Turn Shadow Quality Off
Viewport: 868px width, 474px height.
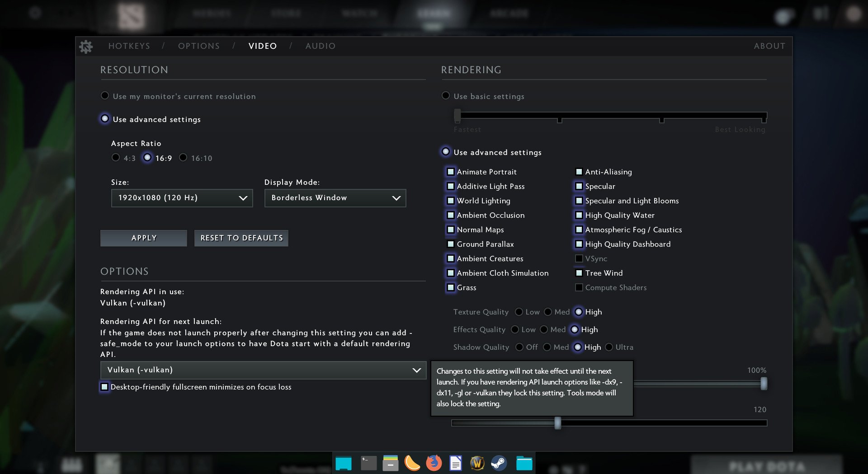(519, 347)
